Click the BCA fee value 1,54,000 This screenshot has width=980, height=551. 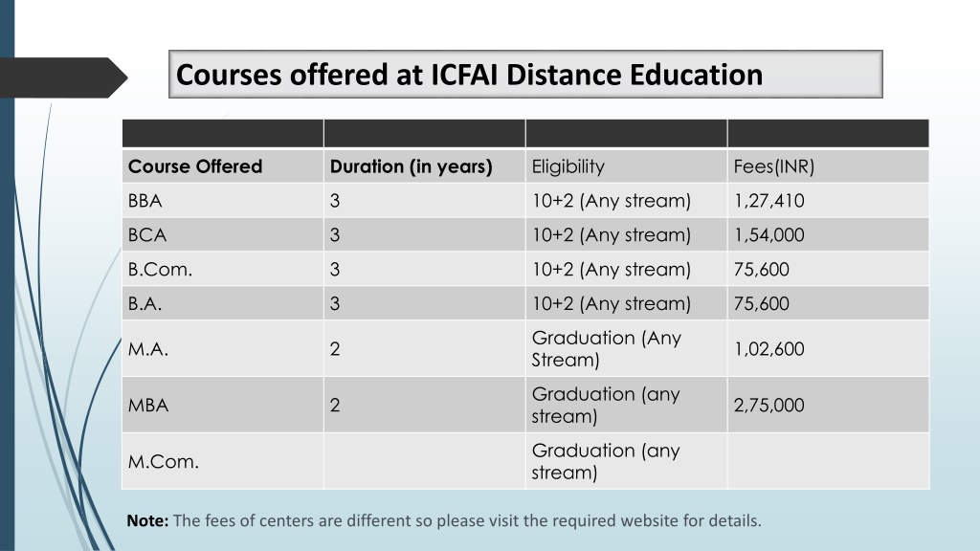(768, 235)
